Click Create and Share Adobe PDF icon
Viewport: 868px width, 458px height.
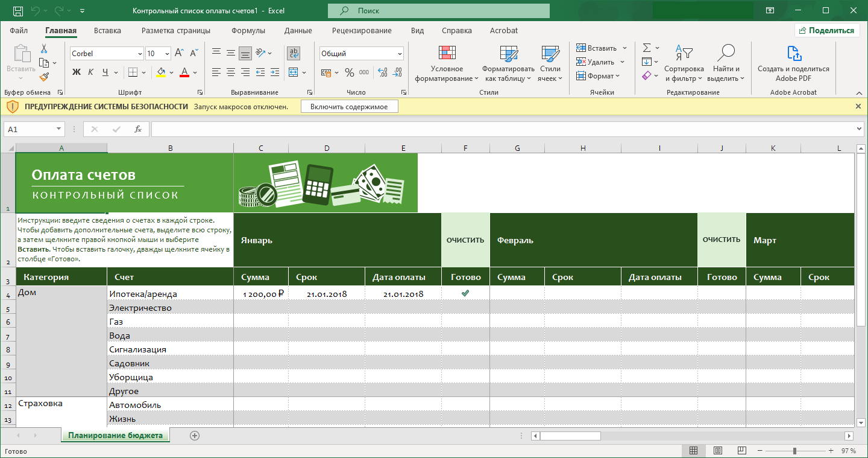point(793,54)
